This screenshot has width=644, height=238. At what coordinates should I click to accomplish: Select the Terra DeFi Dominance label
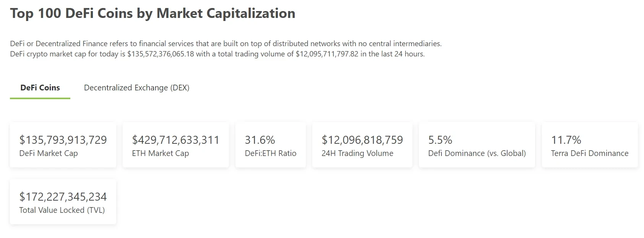590,153
